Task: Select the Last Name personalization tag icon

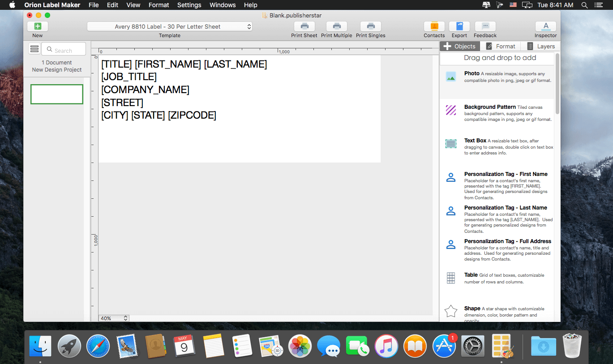Action: click(451, 211)
